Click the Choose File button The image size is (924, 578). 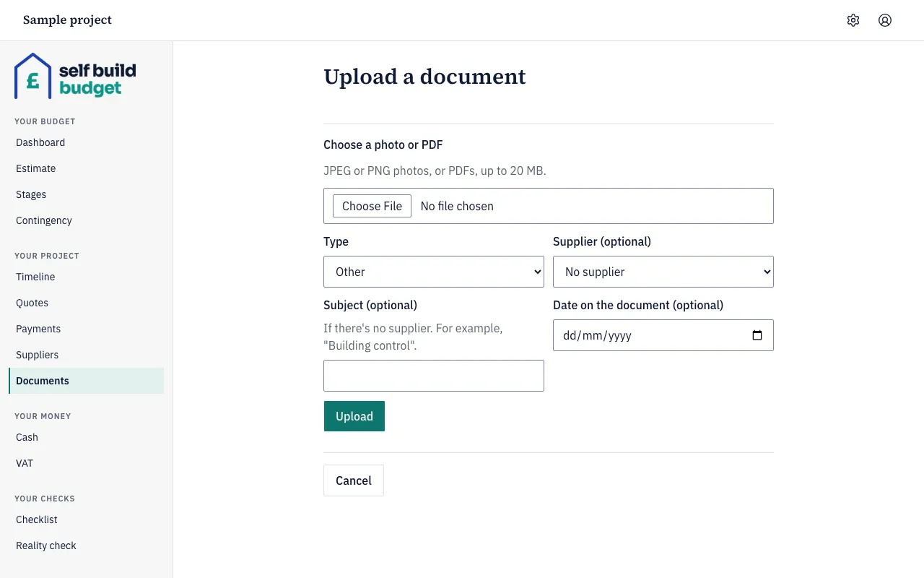[372, 206]
